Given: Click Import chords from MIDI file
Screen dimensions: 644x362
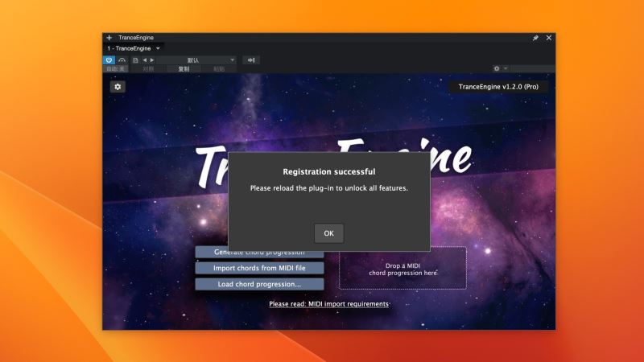Looking at the screenshot, I should tap(259, 268).
